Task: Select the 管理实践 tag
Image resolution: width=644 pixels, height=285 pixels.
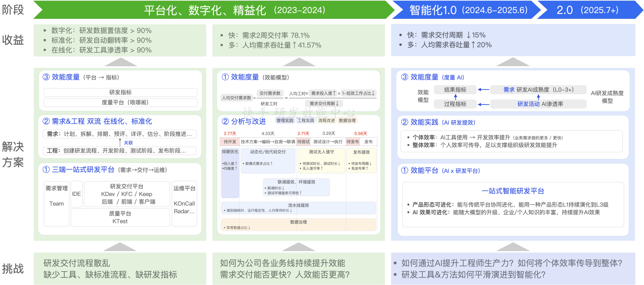Action: tap(285, 120)
